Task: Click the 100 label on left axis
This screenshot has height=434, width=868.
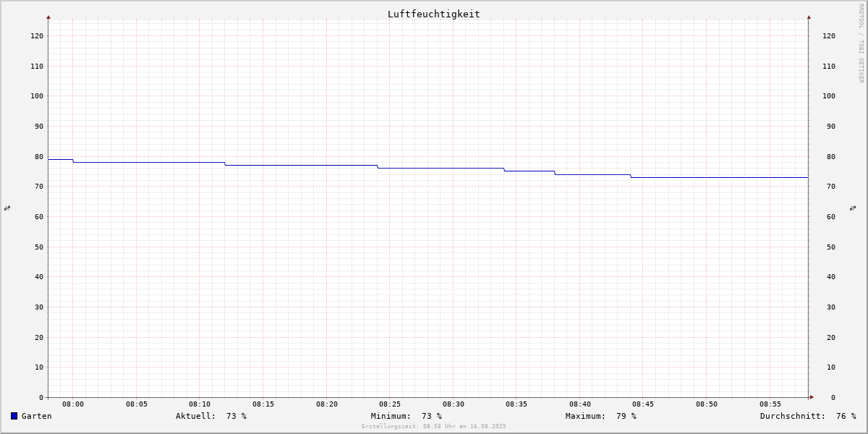Action: tap(37, 96)
